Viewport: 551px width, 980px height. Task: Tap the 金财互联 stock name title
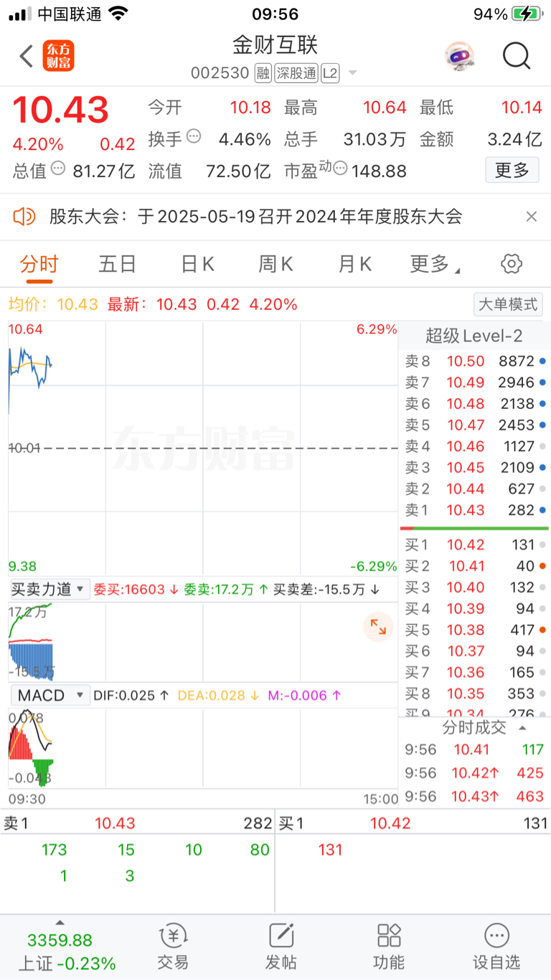[x=275, y=45]
